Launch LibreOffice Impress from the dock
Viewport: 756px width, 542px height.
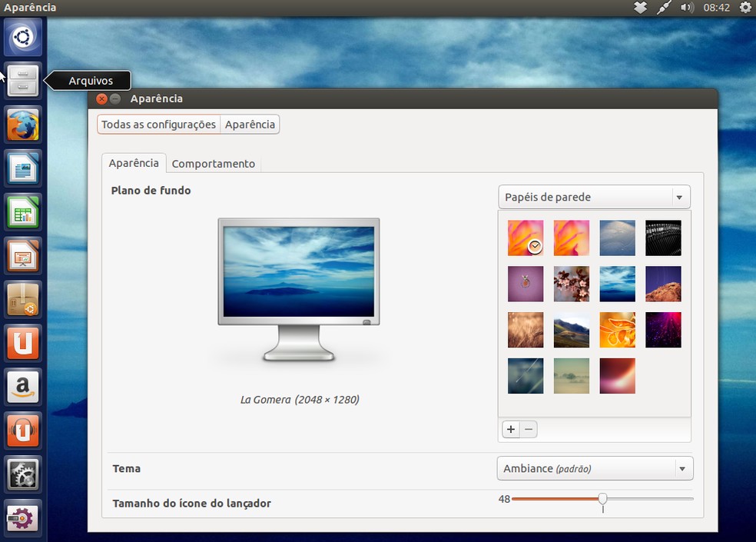pos(22,256)
